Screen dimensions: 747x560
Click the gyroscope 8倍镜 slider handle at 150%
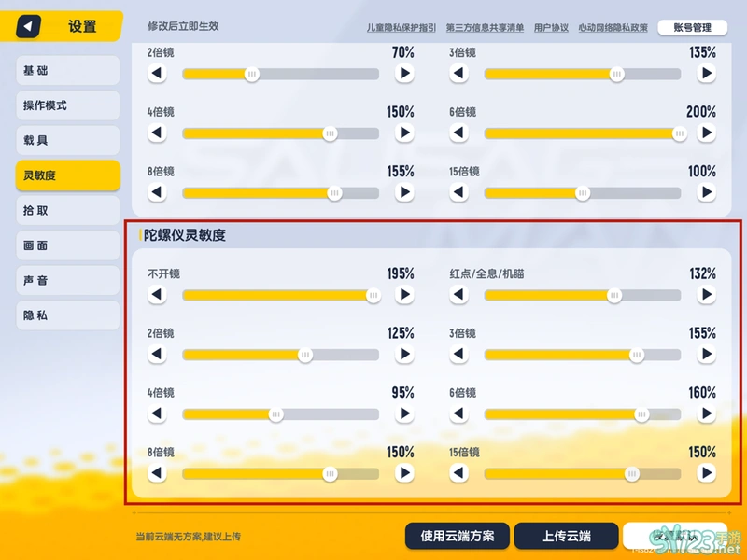pos(330,473)
